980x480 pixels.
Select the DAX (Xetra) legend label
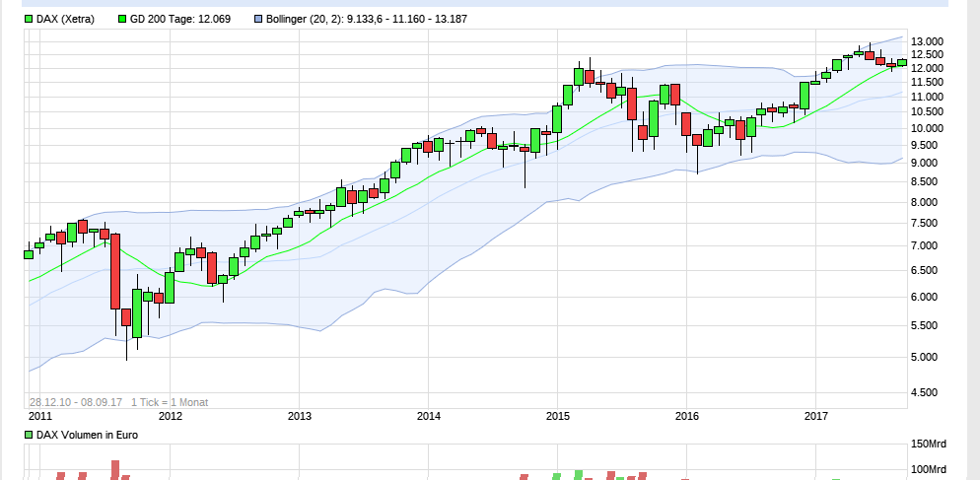click(x=65, y=19)
